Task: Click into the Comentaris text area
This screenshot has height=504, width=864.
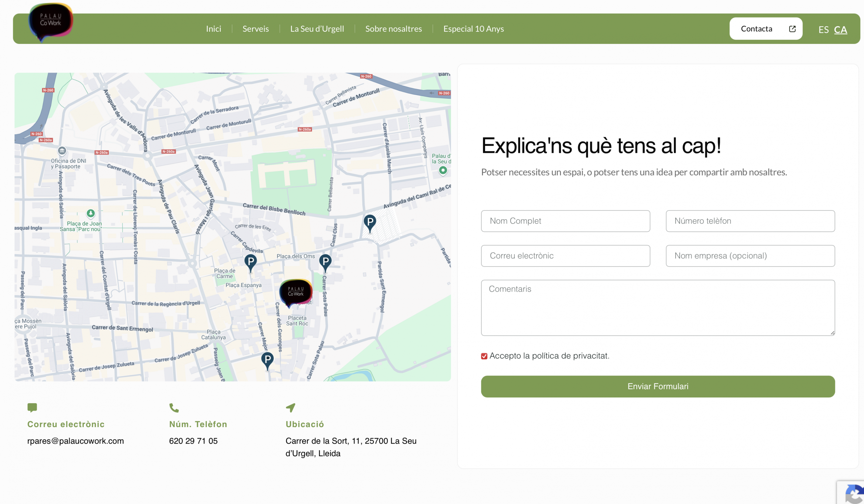Action: 657,308
